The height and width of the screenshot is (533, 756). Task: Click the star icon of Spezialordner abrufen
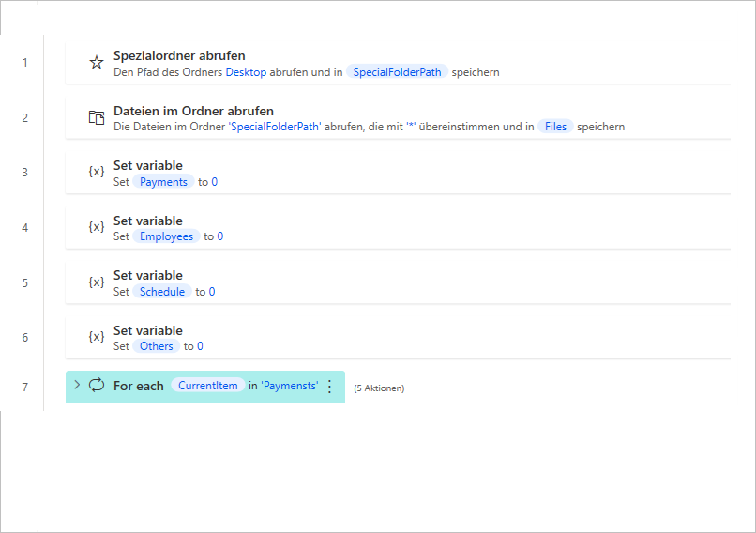(97, 62)
